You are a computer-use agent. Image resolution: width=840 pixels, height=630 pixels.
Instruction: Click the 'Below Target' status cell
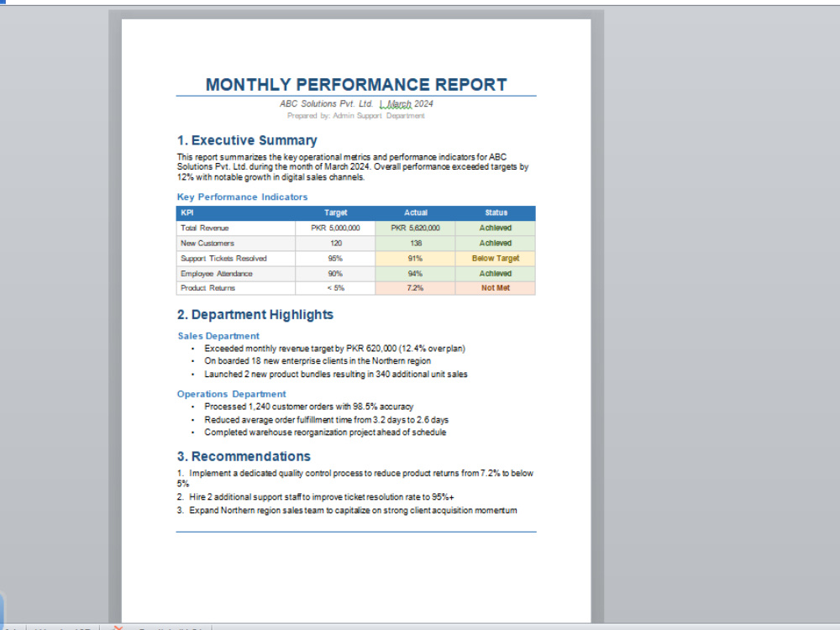[x=496, y=259]
